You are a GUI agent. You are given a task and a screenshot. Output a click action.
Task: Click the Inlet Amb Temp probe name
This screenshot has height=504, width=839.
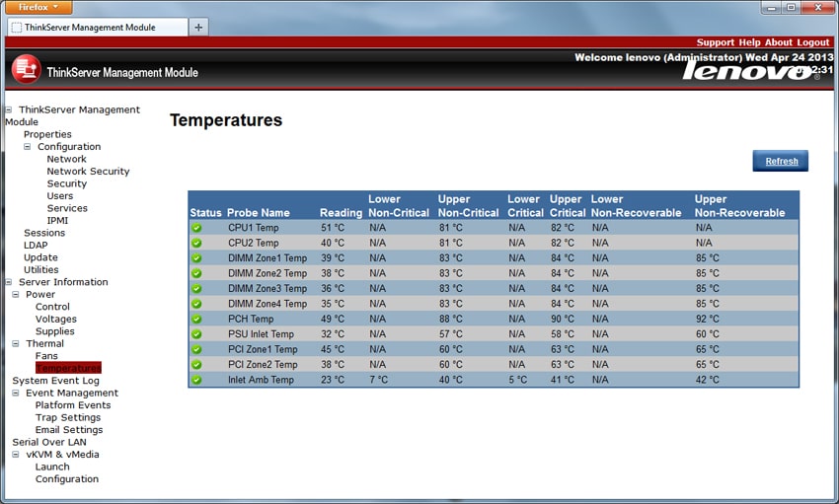(x=261, y=380)
